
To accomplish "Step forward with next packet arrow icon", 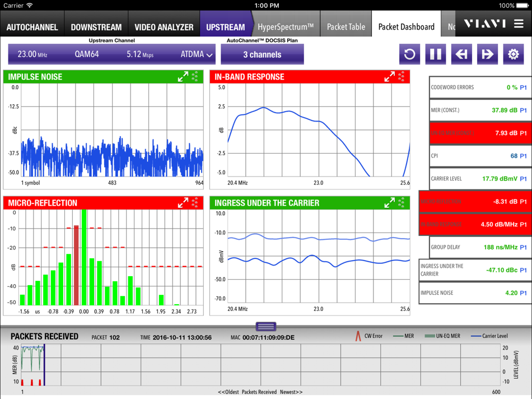I will (x=487, y=54).
